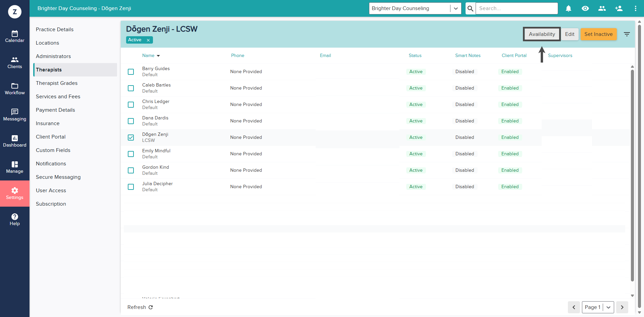Check the Gordon Kind row checkbox
Viewport: 644px width, 317px height.
pos(131,170)
